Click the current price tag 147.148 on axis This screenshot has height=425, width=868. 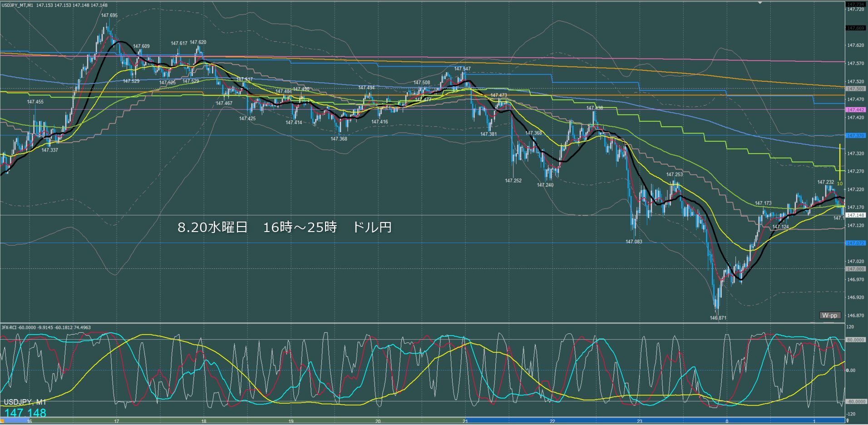(855, 215)
